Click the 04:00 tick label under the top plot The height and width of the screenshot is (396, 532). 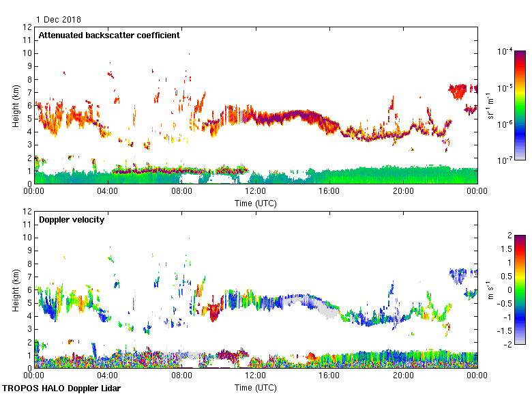[x=108, y=191]
